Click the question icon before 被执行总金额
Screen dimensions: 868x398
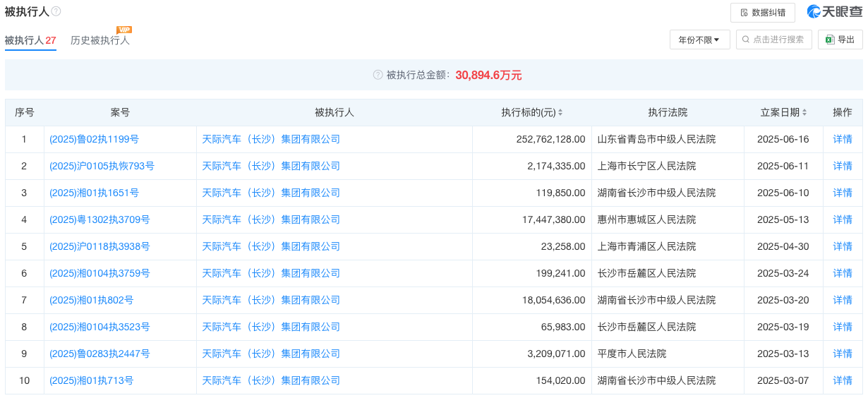pyautogui.click(x=378, y=75)
